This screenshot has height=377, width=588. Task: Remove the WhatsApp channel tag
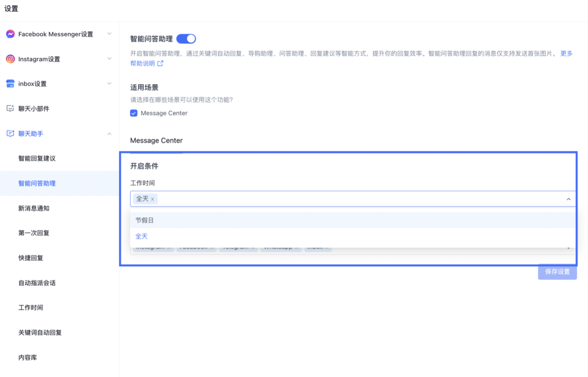(298, 247)
